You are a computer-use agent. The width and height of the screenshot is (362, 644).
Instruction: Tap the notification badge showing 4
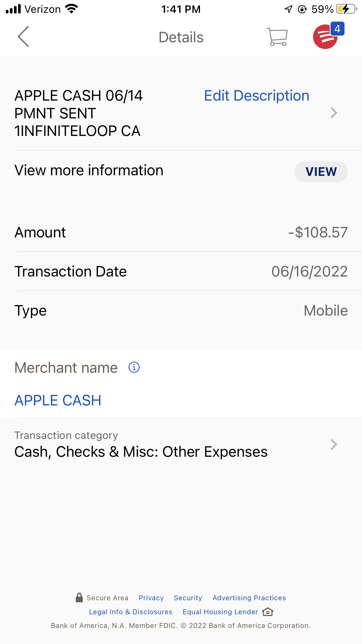point(338,29)
